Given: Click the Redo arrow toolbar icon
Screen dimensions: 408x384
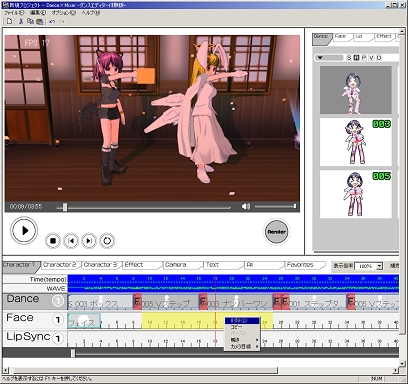Looking at the screenshot, I should click(61, 21).
